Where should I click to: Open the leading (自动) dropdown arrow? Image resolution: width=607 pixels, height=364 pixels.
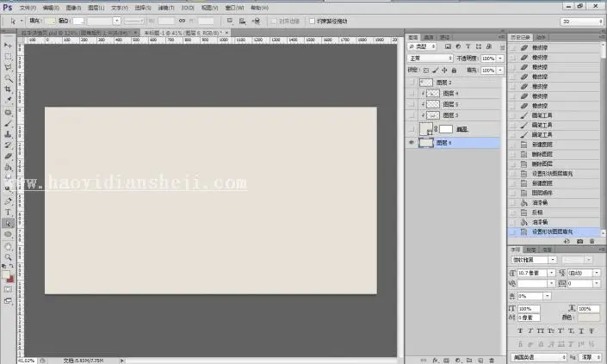597,273
